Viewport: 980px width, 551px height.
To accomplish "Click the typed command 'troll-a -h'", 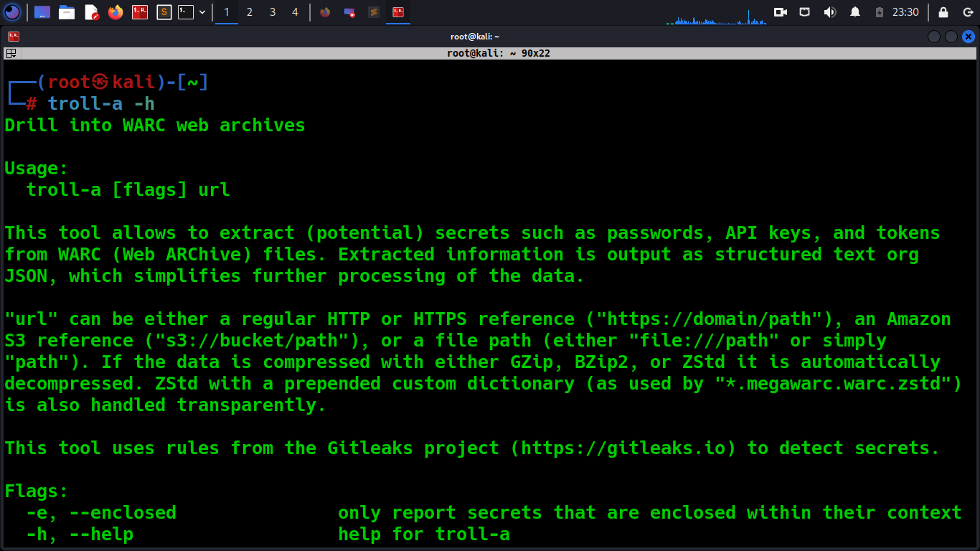I will pyautogui.click(x=101, y=104).
